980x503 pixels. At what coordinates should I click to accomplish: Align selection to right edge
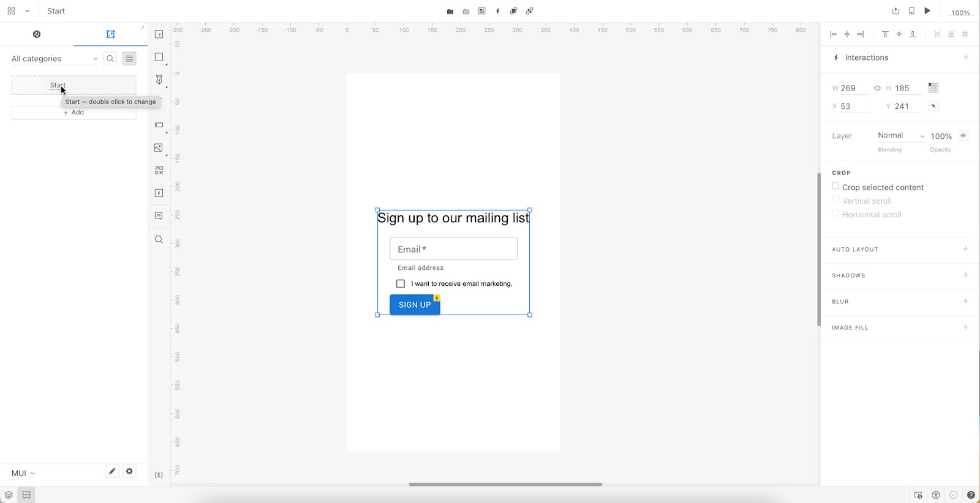[x=861, y=34]
